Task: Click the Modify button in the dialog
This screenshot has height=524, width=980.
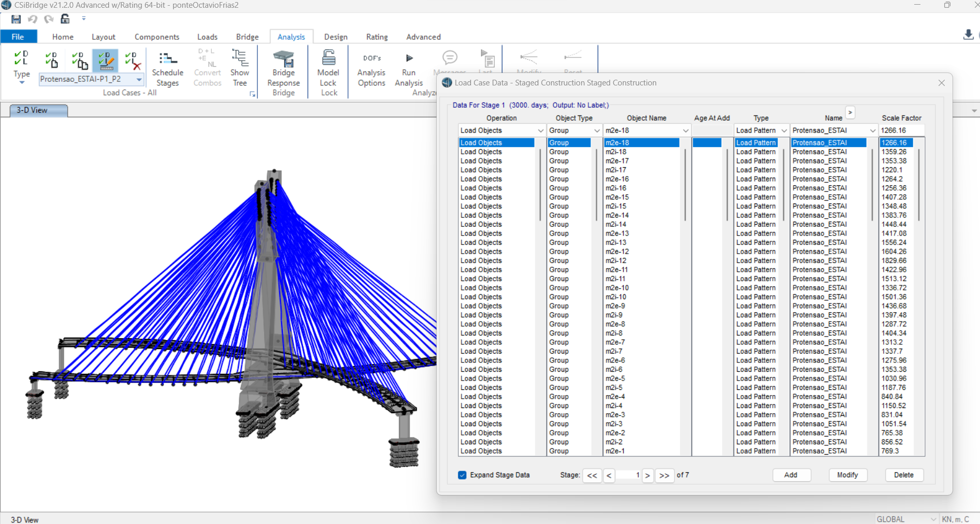Action: click(847, 475)
